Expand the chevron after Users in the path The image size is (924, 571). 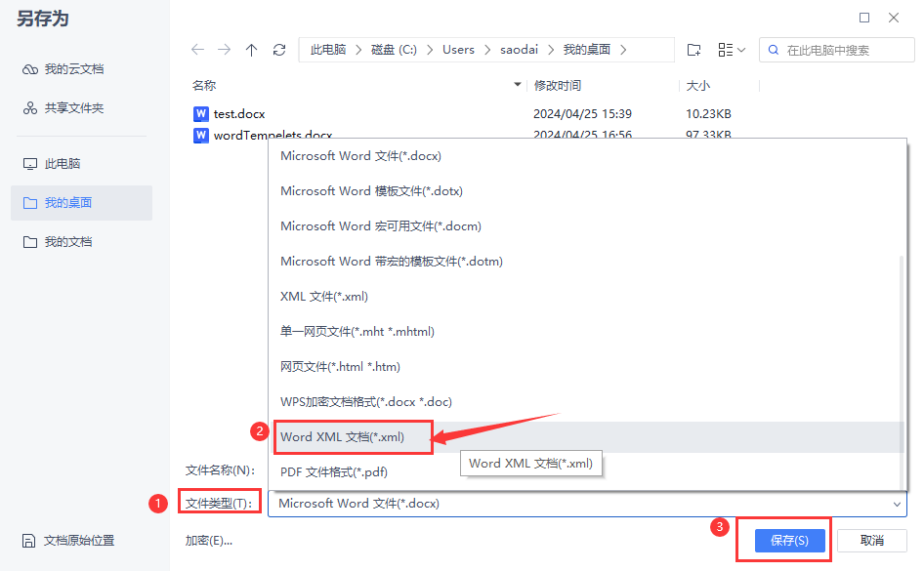tap(487, 50)
